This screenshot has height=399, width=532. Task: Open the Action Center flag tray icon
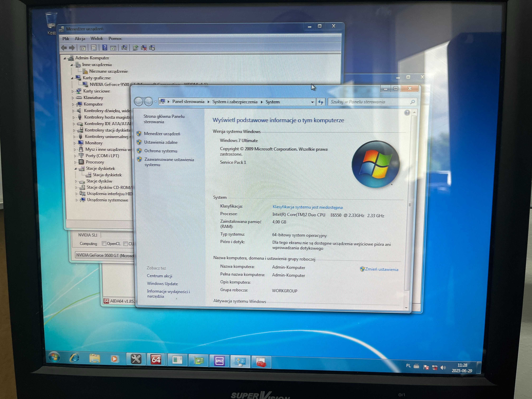(x=426, y=367)
